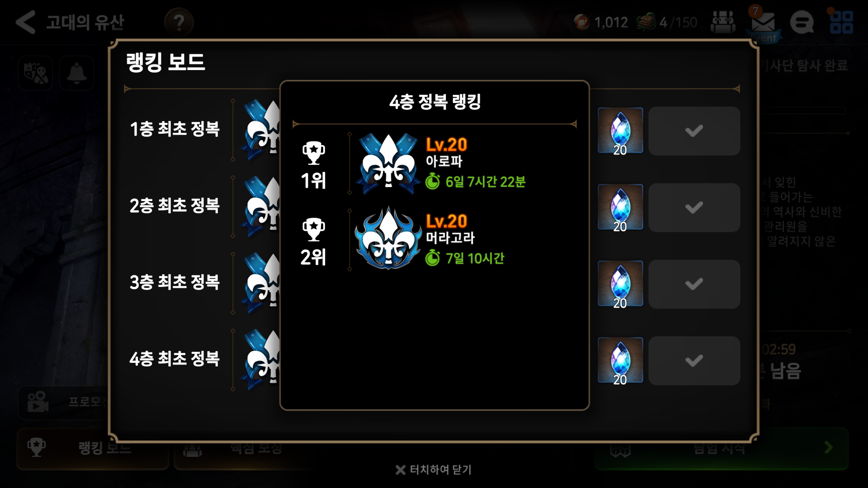Tap the notification bell icon

point(77,73)
